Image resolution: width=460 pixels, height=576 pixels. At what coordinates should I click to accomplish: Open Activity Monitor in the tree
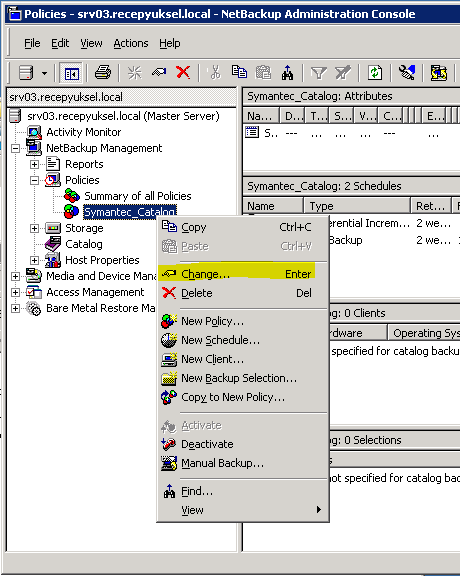click(x=83, y=132)
